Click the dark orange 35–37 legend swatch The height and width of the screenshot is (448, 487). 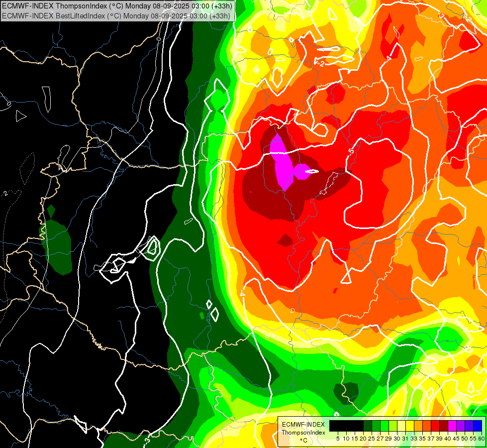tap(427, 426)
